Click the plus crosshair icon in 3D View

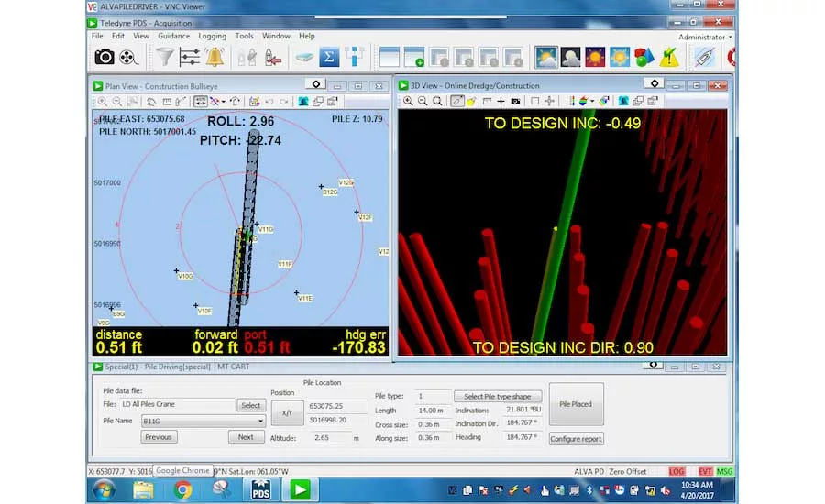500,101
